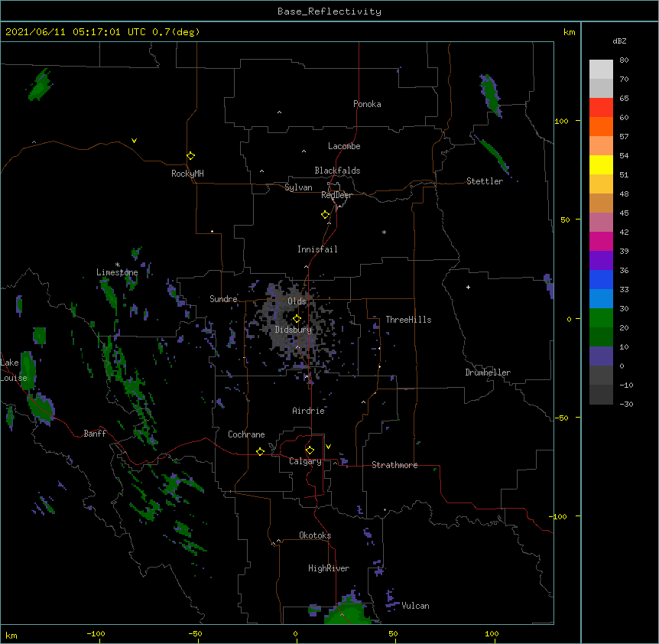Click the Banff label
659x644 pixels.
point(95,434)
